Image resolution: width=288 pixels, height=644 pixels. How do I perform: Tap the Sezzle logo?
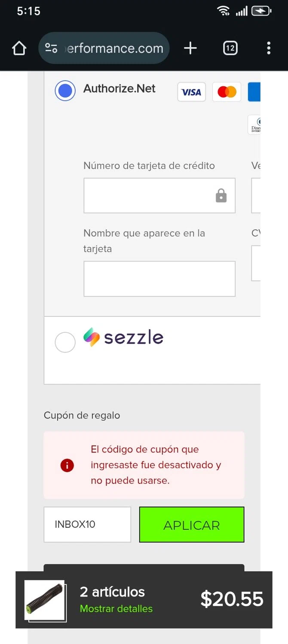123,337
